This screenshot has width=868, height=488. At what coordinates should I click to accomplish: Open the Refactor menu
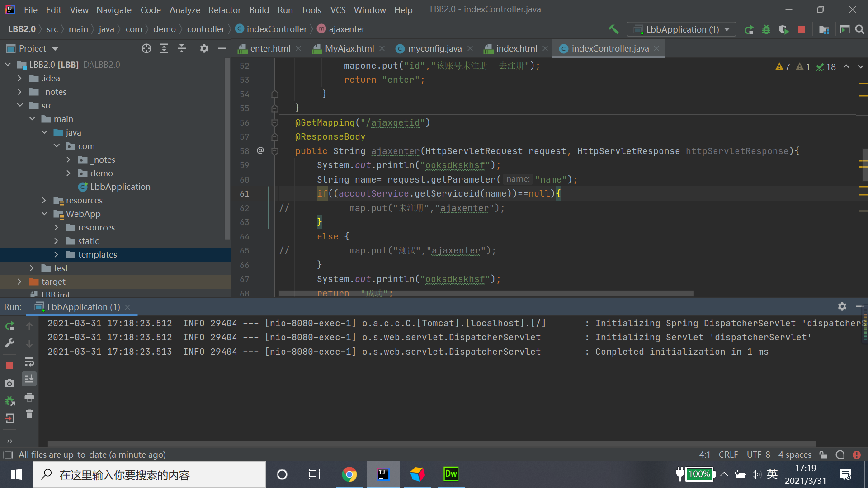tap(224, 9)
